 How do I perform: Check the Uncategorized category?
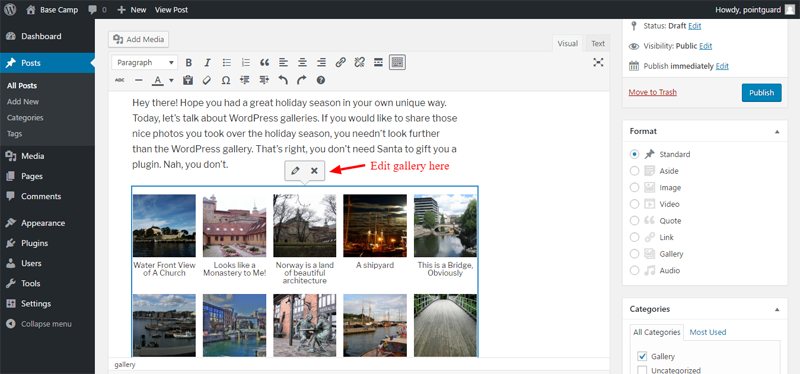click(642, 370)
